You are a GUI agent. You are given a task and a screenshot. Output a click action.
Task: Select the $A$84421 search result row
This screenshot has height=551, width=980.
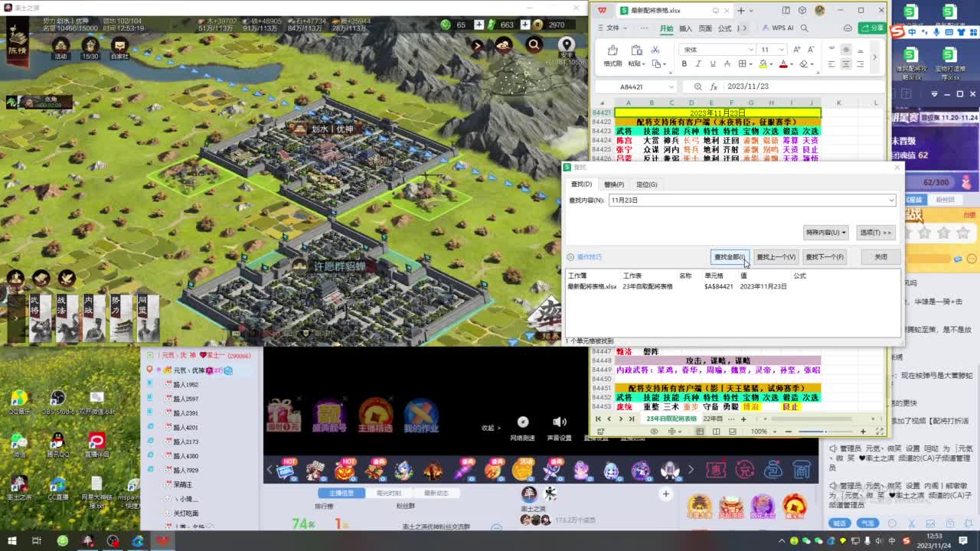733,286
